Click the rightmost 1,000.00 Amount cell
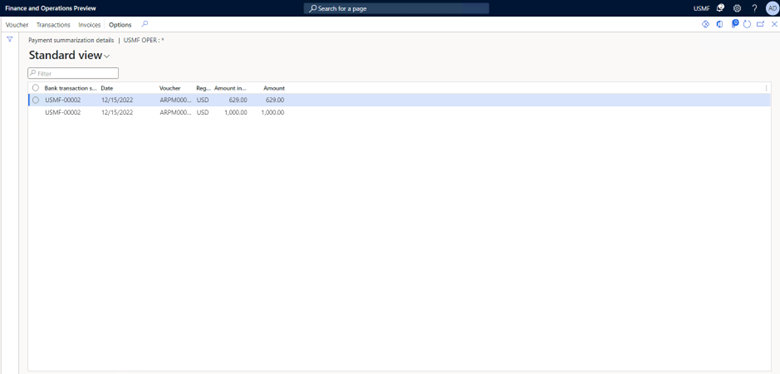The width and height of the screenshot is (780, 374). [273, 112]
